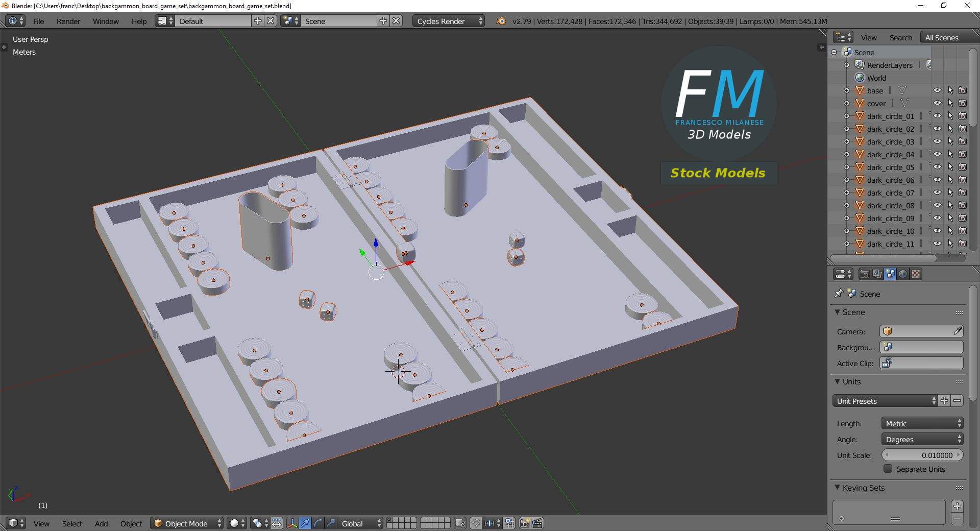Open the Scene properties tab icon
980x531 pixels.
[x=890, y=274]
